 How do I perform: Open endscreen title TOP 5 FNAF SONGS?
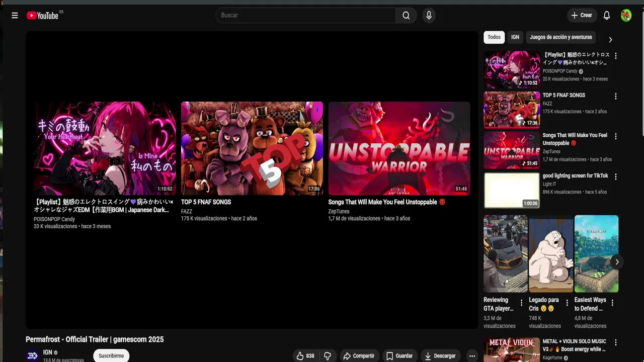click(206, 202)
